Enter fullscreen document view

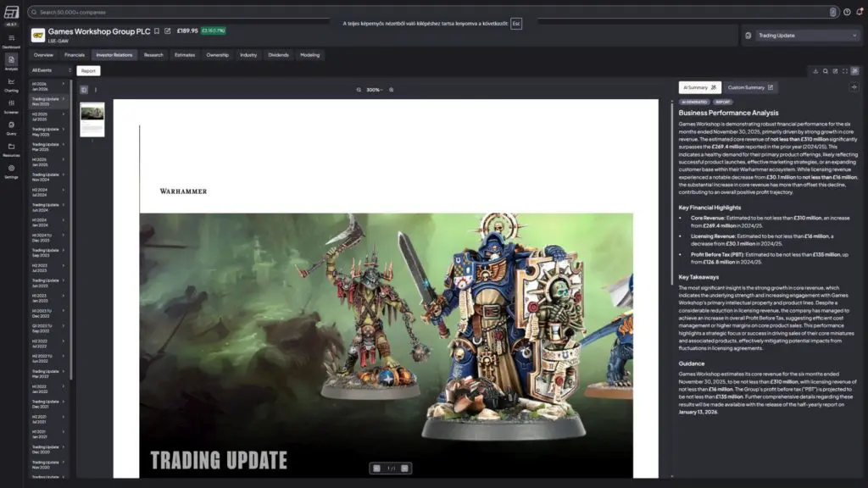[845, 71]
